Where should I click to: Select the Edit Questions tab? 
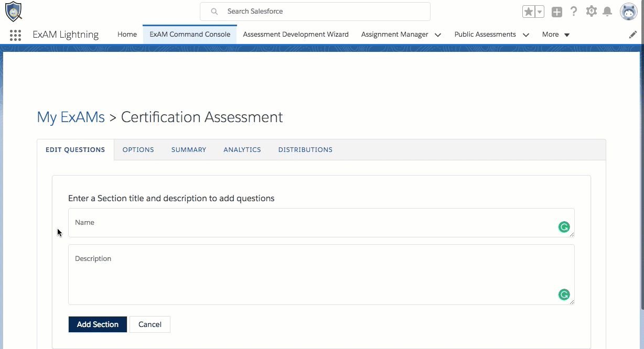pos(76,150)
